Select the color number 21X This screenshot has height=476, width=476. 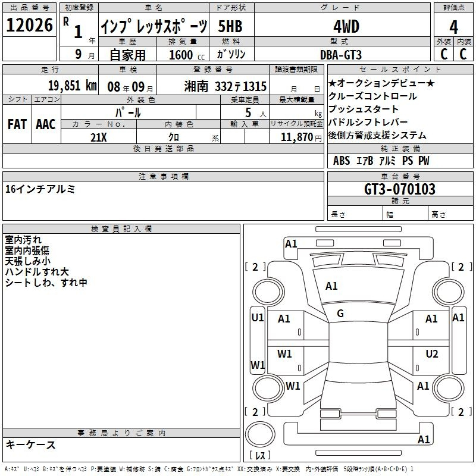coord(98,137)
